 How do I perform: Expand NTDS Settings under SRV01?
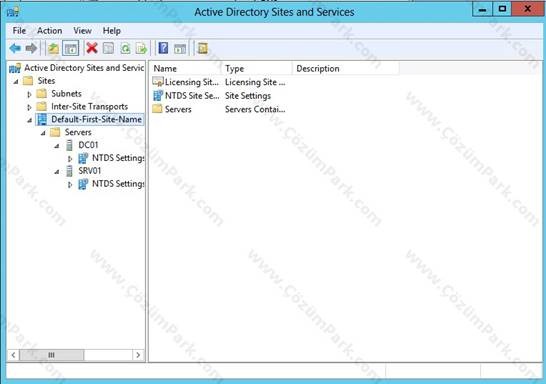coord(70,185)
